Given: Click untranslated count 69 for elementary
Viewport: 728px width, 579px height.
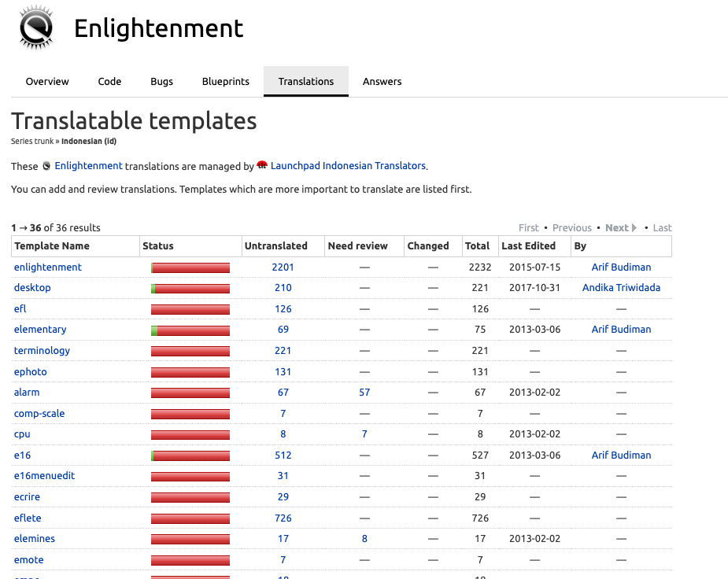Looking at the screenshot, I should 283,330.
